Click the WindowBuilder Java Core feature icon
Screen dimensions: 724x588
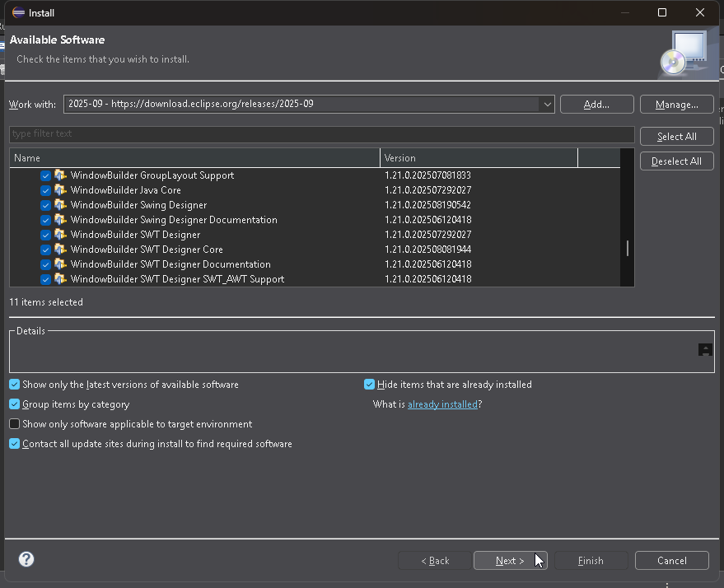tap(62, 190)
